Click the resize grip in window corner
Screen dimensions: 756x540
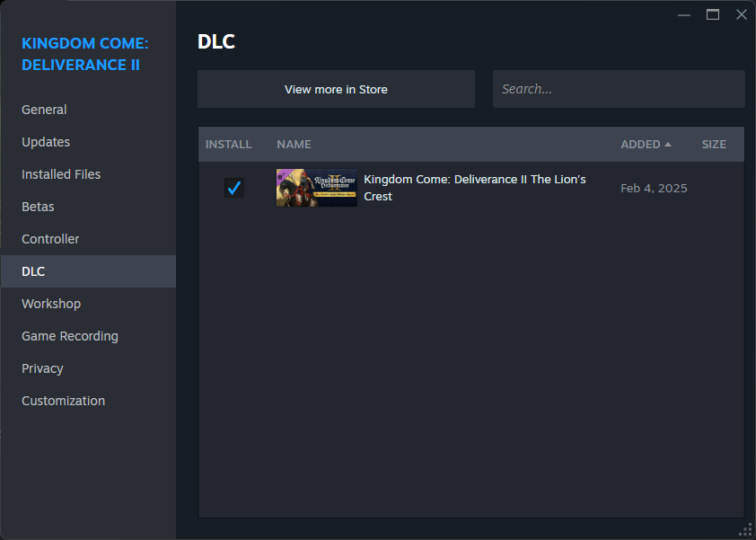(746, 530)
